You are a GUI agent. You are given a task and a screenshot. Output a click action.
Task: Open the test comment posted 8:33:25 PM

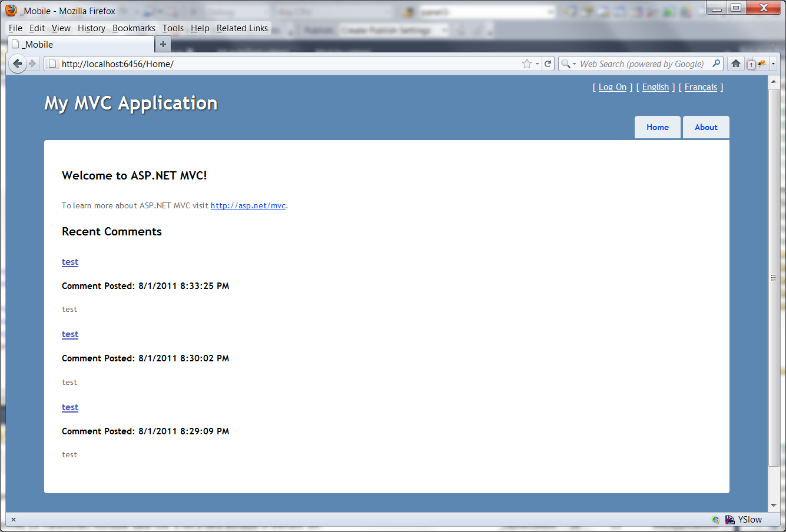tap(70, 262)
